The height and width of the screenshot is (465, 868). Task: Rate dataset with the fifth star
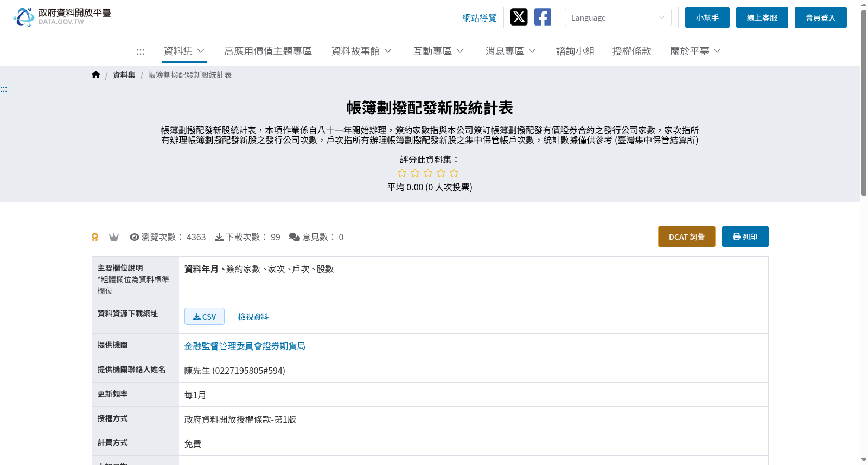pos(454,173)
